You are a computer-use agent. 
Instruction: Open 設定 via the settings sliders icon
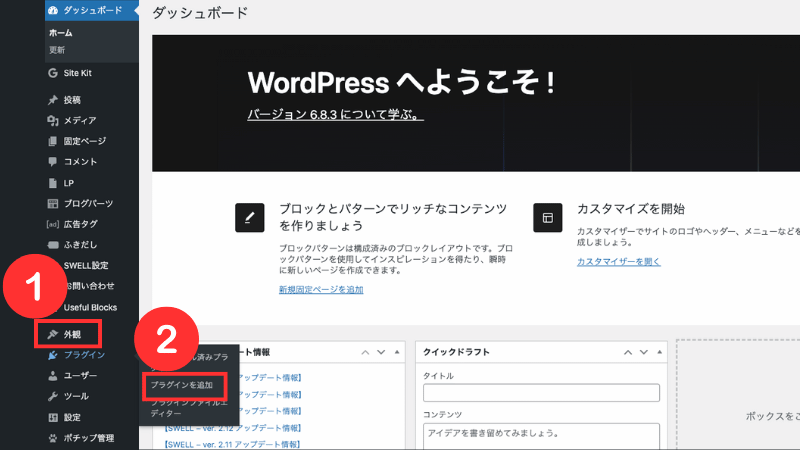click(x=53, y=417)
